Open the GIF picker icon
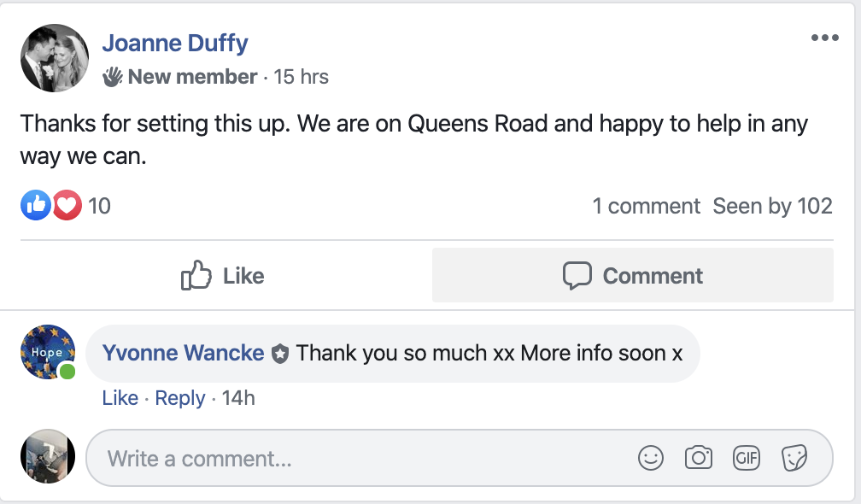The width and height of the screenshot is (861, 504). pyautogui.click(x=747, y=459)
